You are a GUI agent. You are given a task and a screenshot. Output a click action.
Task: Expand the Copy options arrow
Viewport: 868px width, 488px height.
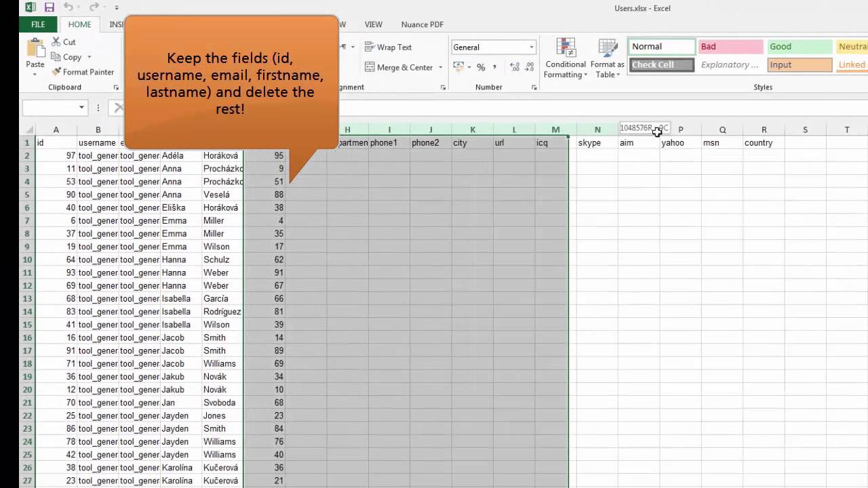pyautogui.click(x=89, y=58)
